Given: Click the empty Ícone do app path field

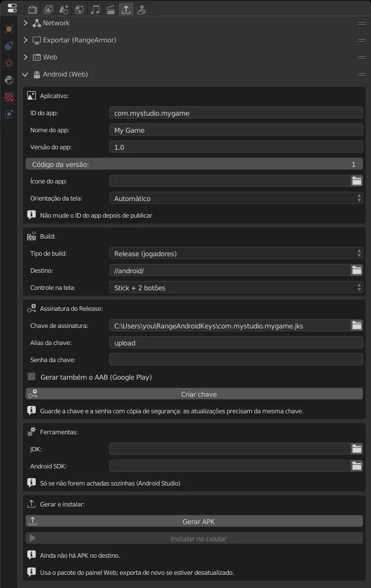Looking at the screenshot, I should 230,181.
